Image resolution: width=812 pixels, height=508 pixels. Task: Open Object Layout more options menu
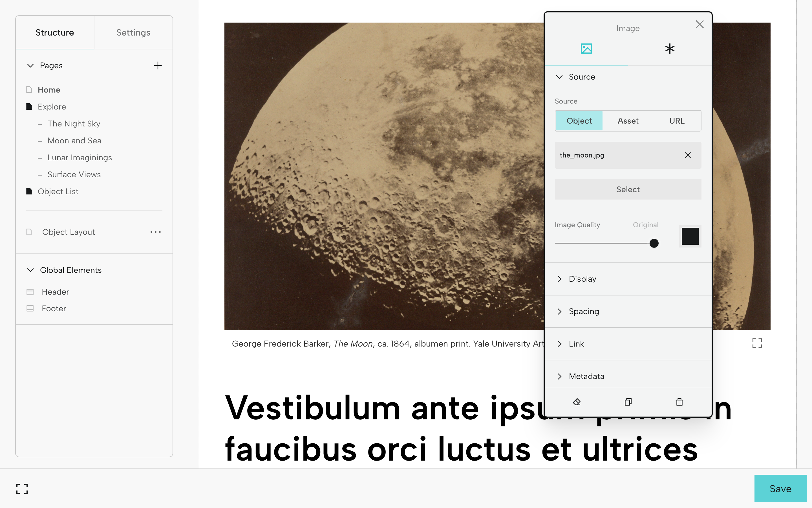pyautogui.click(x=156, y=232)
